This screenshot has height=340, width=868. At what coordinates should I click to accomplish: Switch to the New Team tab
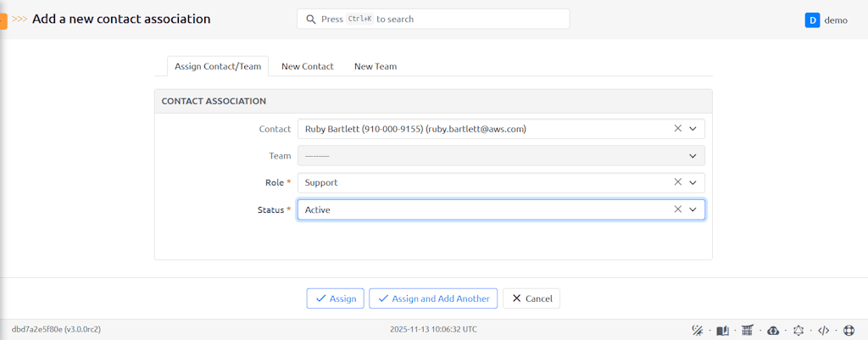tap(375, 66)
